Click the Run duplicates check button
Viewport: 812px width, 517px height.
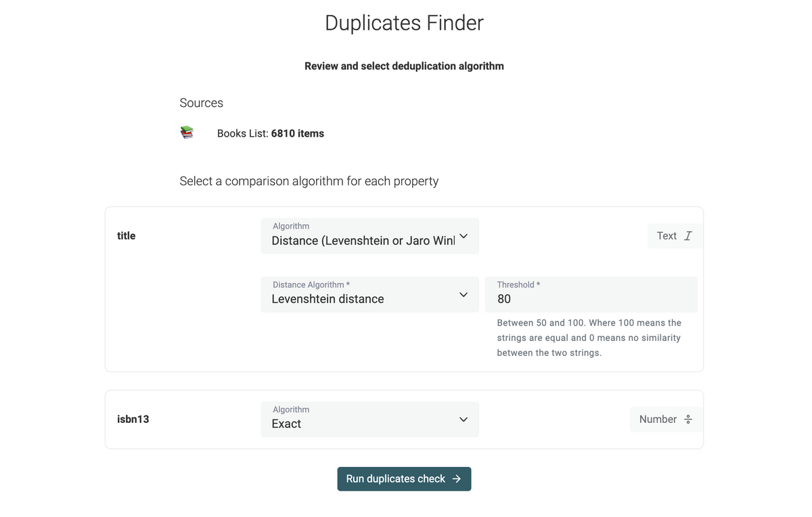click(x=403, y=479)
